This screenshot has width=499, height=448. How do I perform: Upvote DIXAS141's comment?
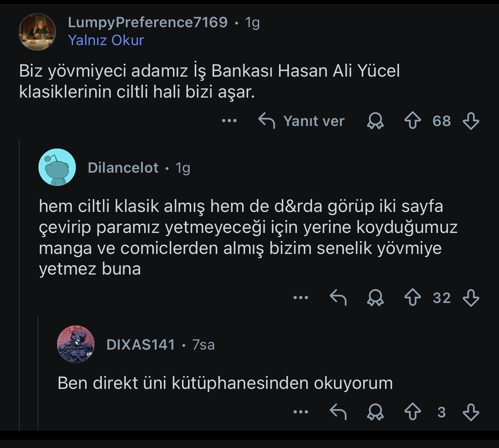(412, 412)
